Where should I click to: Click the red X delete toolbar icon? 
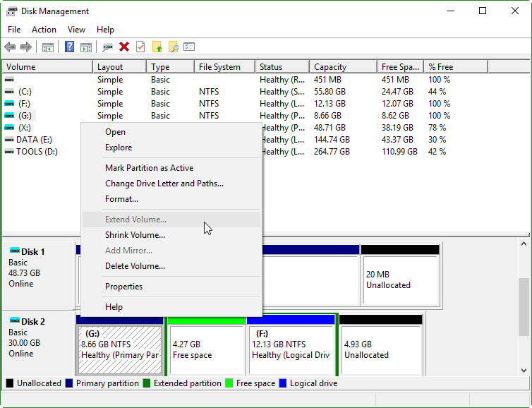(x=124, y=47)
